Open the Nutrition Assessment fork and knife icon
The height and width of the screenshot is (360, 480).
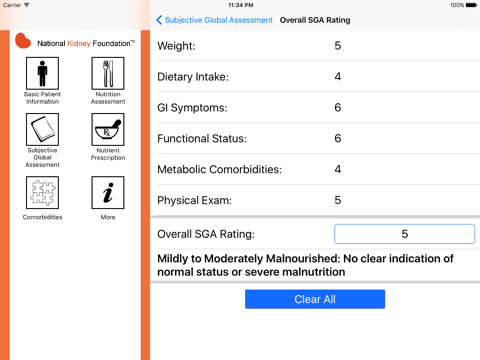point(108,73)
